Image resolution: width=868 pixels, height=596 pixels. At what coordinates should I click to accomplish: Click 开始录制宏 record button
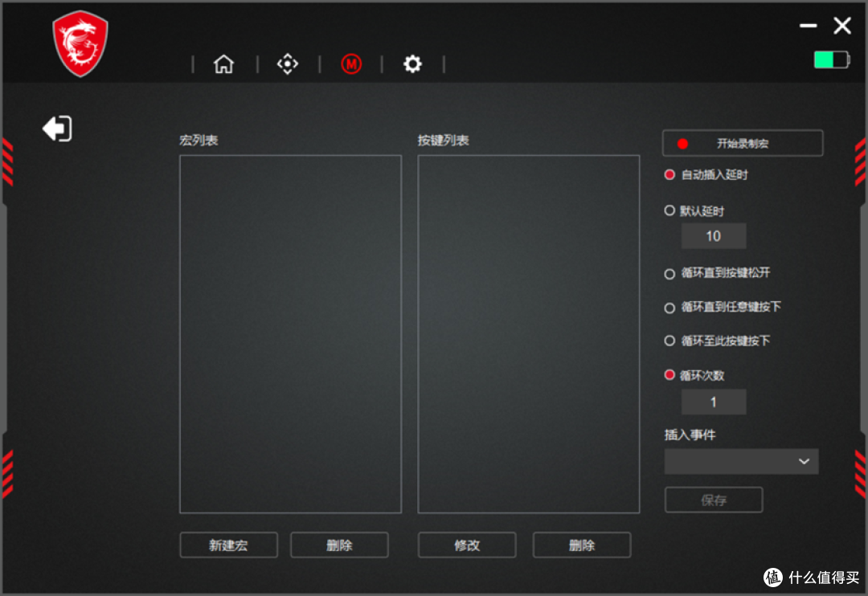[x=743, y=143]
